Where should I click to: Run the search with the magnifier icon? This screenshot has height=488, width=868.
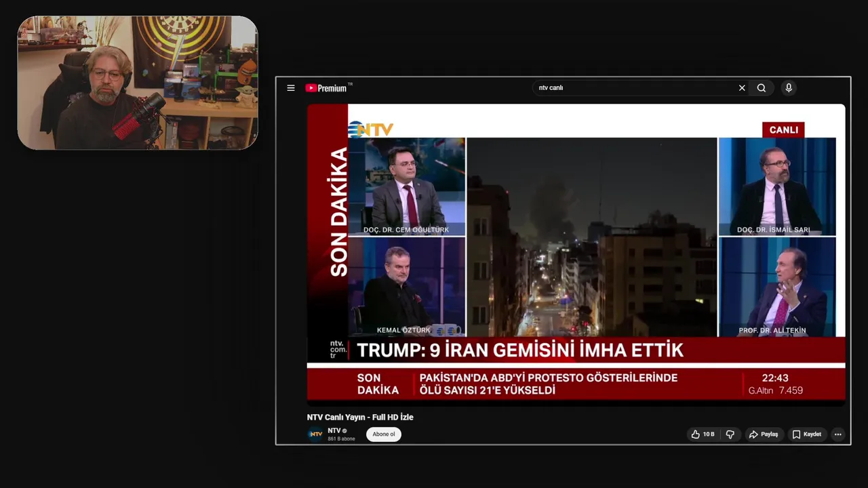[x=762, y=88]
